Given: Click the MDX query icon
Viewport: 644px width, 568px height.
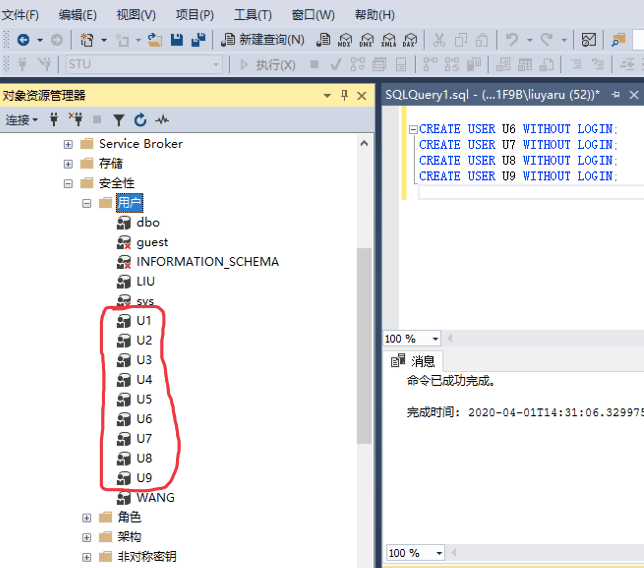Looking at the screenshot, I should (x=345, y=40).
